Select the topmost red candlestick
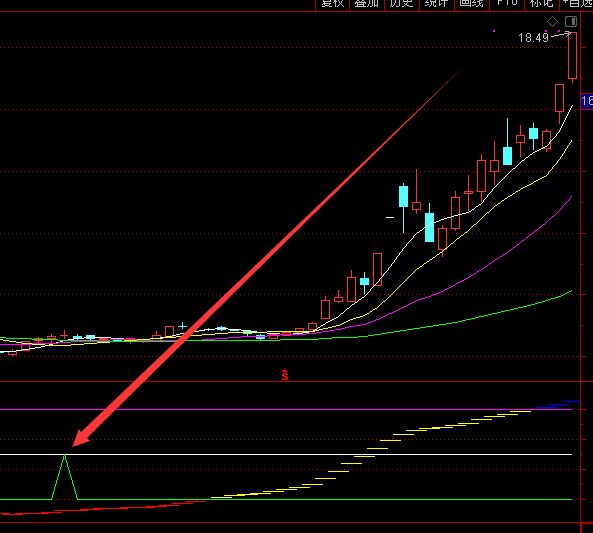Screen dimensions: 593x533 pos(573,56)
